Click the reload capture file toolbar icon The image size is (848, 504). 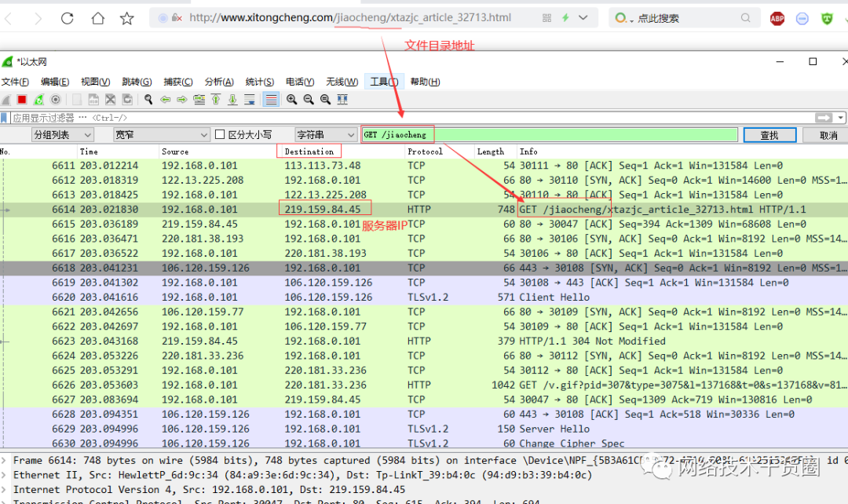pyautogui.click(x=127, y=100)
